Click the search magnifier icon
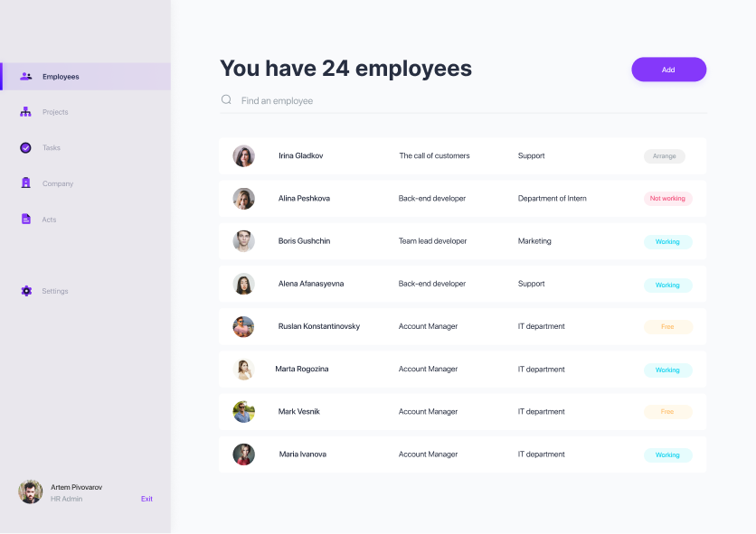Image resolution: width=756 pixels, height=534 pixels. pos(226,100)
